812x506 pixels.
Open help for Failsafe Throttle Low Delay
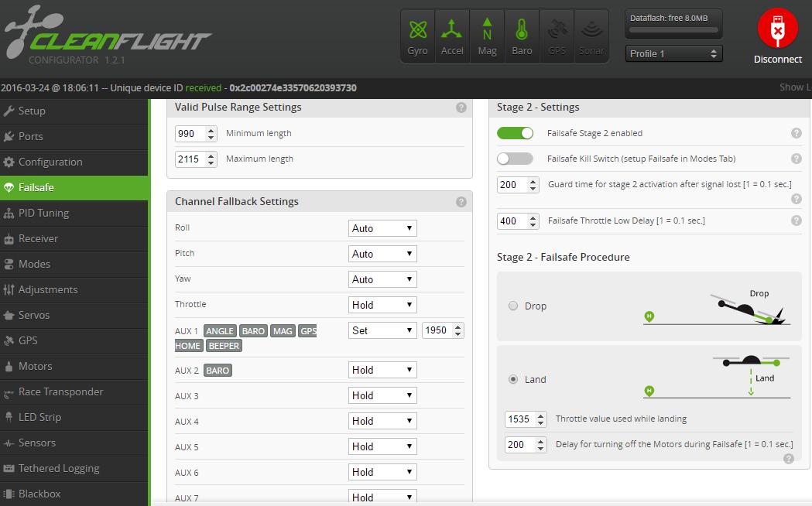point(796,221)
